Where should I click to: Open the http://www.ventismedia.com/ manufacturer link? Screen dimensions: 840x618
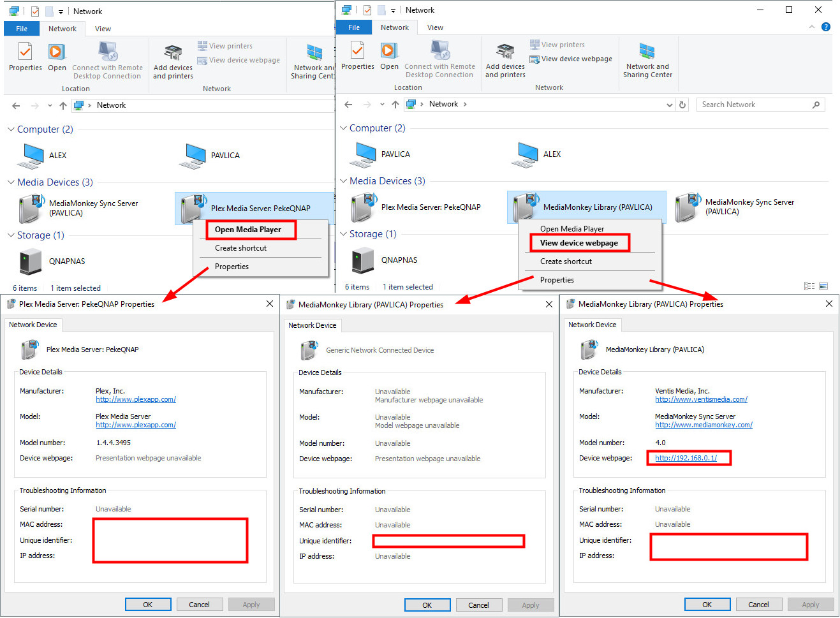click(x=701, y=399)
